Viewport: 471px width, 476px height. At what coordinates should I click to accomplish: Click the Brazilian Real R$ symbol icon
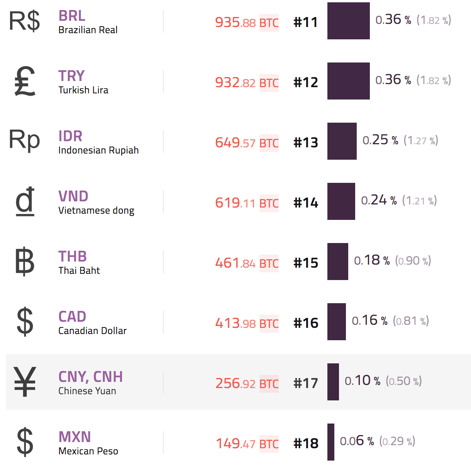pyautogui.click(x=24, y=21)
